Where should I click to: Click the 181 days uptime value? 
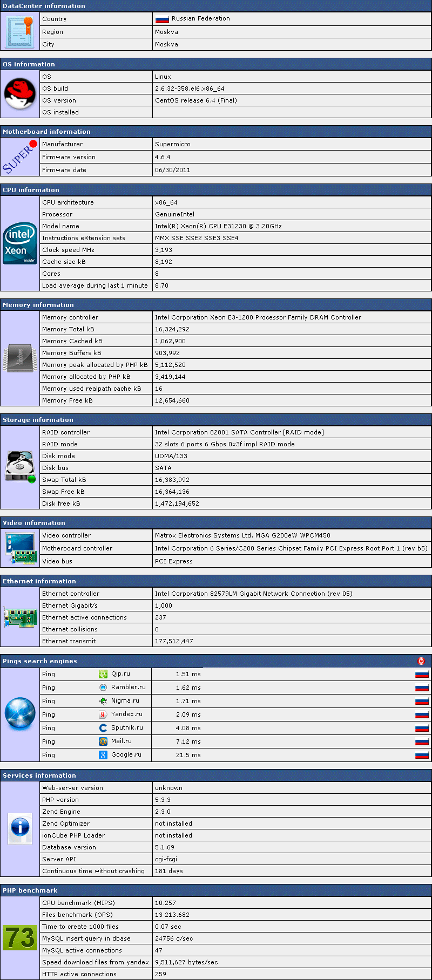(168, 871)
